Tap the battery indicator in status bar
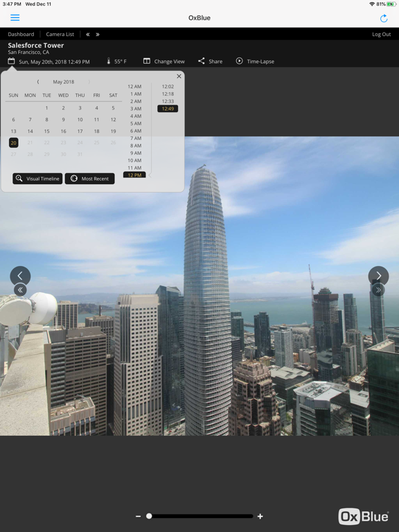This screenshot has height=532, width=399. pos(391,4)
